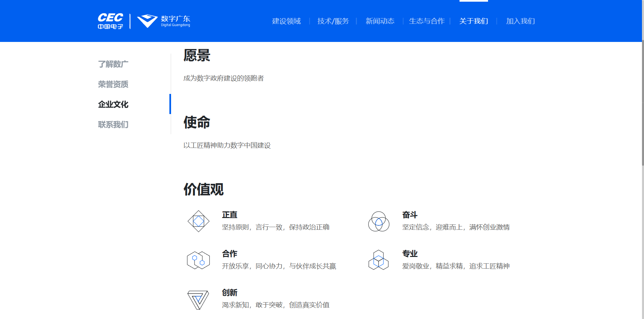Click the 创新 triangle icon
Viewport: 644px width, 319px height.
(x=198, y=300)
